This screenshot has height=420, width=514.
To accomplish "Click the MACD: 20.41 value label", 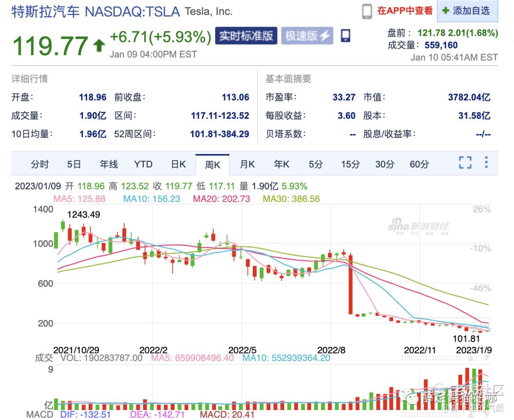I will click(227, 414).
